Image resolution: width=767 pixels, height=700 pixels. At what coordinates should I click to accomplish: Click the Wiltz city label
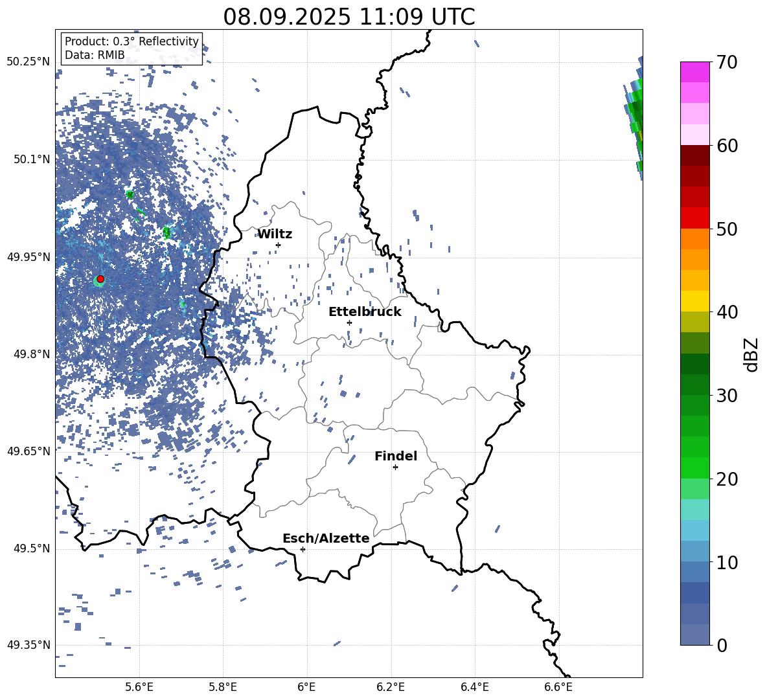pos(275,234)
